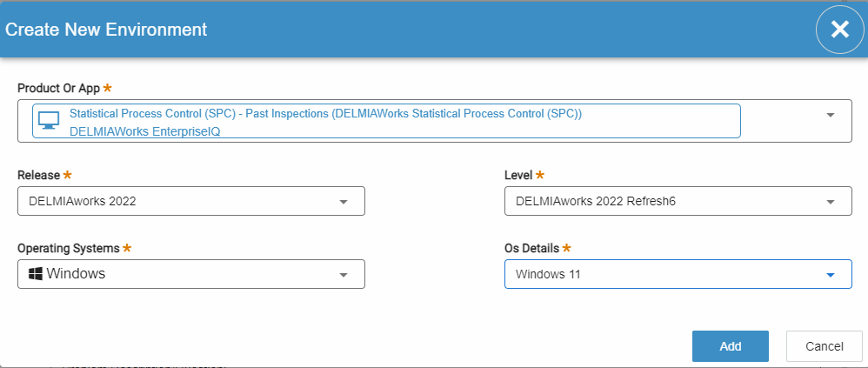Viewport: 868px width, 368px height.
Task: Click the Operating Systems label
Action: [69, 248]
